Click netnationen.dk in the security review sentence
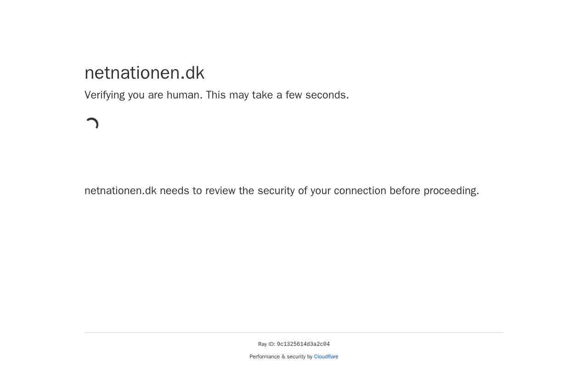The image size is (588, 368). [120, 191]
